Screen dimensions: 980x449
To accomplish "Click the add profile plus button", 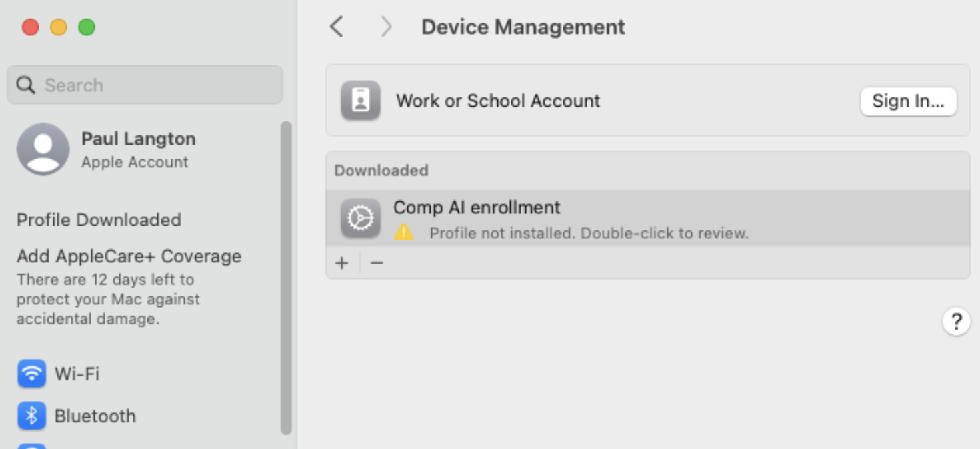I will [x=341, y=262].
